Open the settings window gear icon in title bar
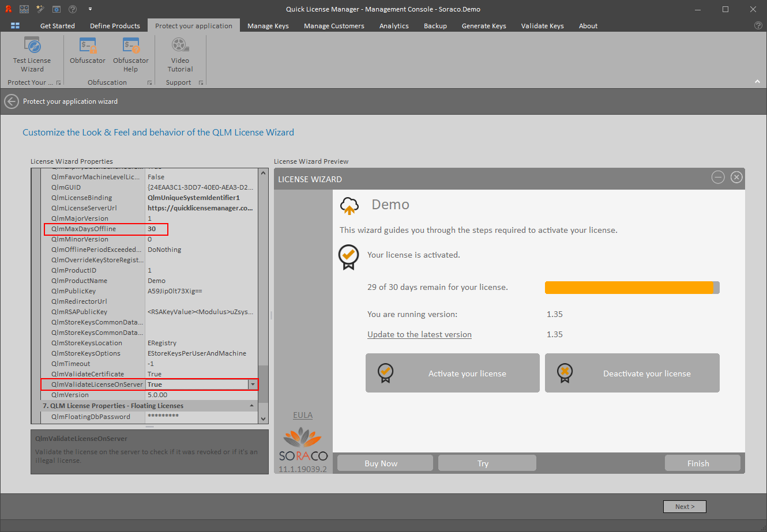Screen dimensions: 767x532 tap(57, 9)
